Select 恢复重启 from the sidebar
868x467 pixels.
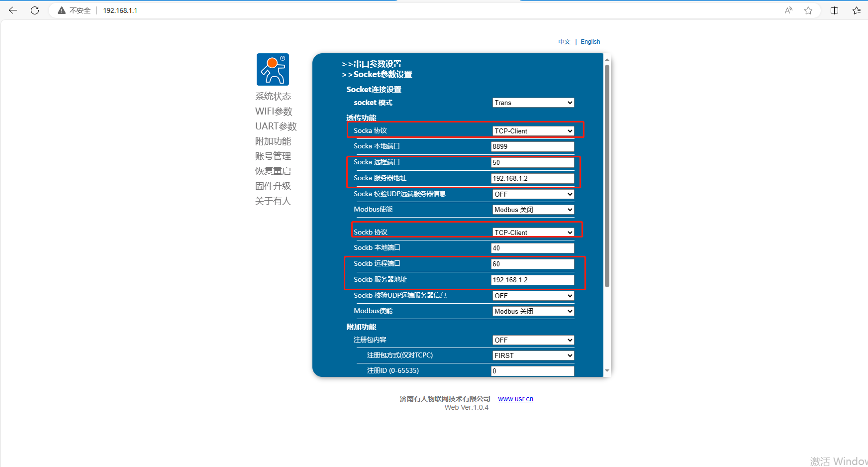(x=273, y=171)
